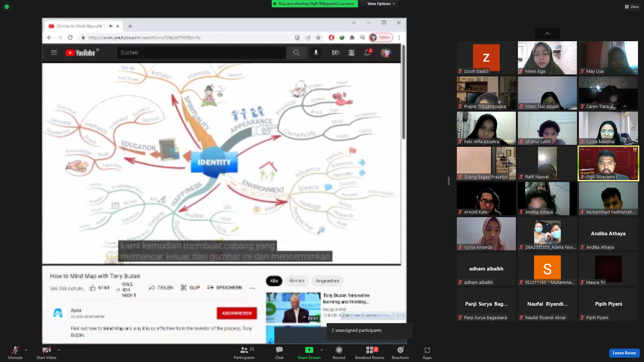Select Sigit Wijayanto's highlighted video tile
644x362 pixels.
(608, 163)
